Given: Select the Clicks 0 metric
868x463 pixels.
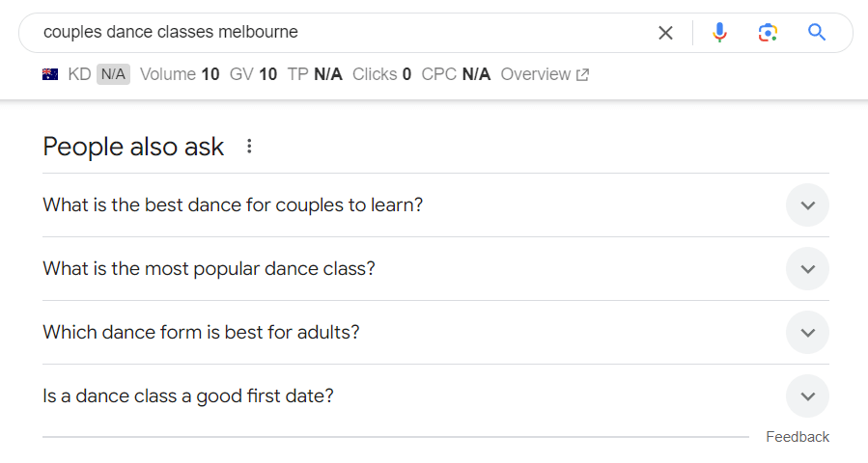Looking at the screenshot, I should pyautogui.click(x=381, y=74).
